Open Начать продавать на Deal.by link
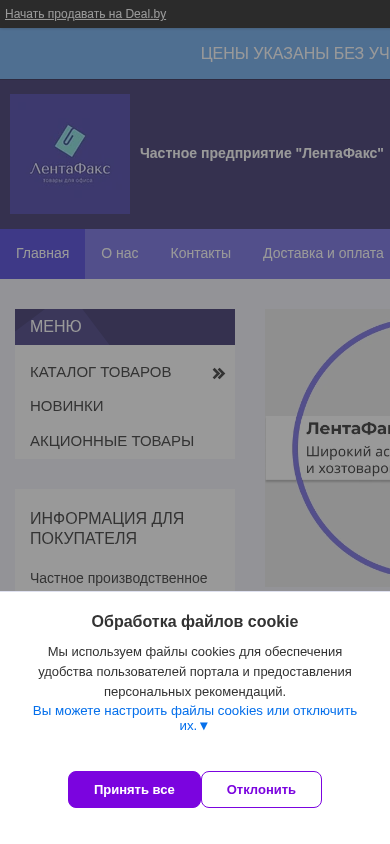The image size is (390, 844). click(86, 14)
